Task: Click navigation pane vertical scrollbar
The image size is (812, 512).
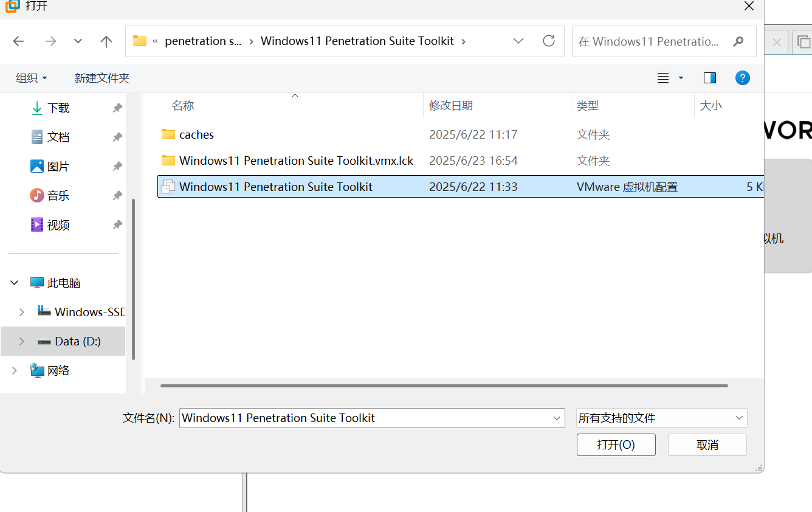Action: [x=134, y=279]
